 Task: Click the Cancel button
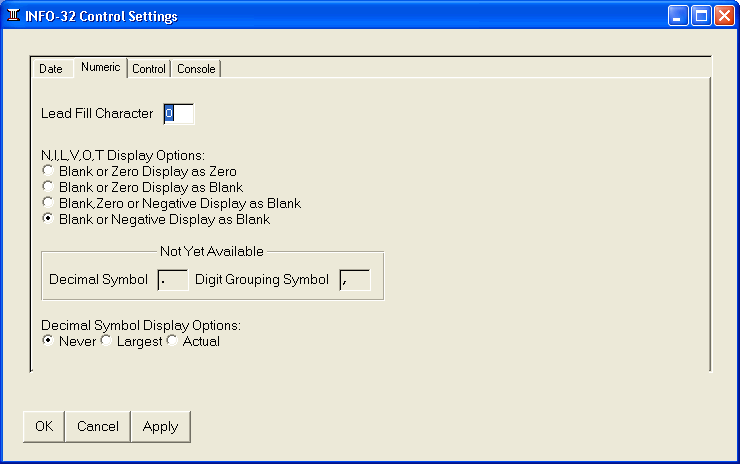[98, 427]
